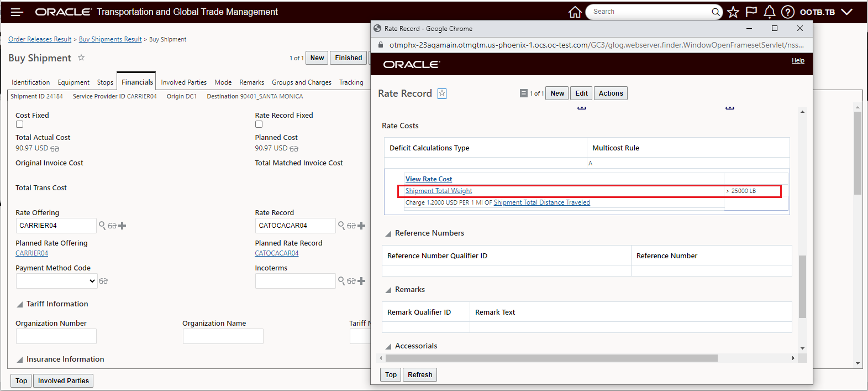868x391 pixels.
Task: Switch to the Involved Parties tab
Action: pos(184,82)
